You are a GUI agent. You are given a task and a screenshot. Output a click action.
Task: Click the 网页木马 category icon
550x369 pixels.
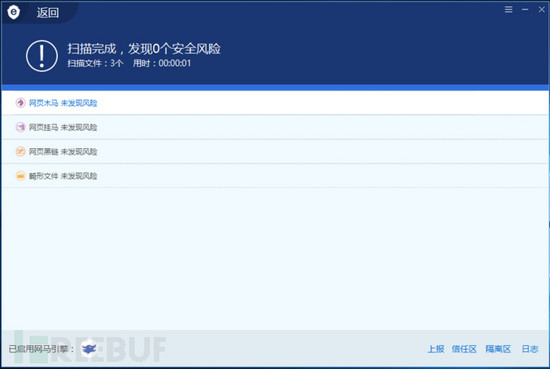tap(20, 103)
